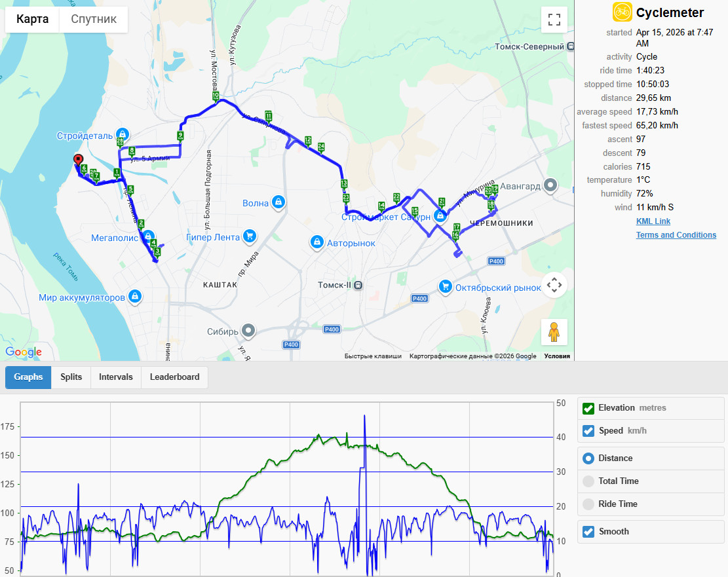Select the Авангард location marker
The height and width of the screenshot is (577, 728).
coord(550,186)
